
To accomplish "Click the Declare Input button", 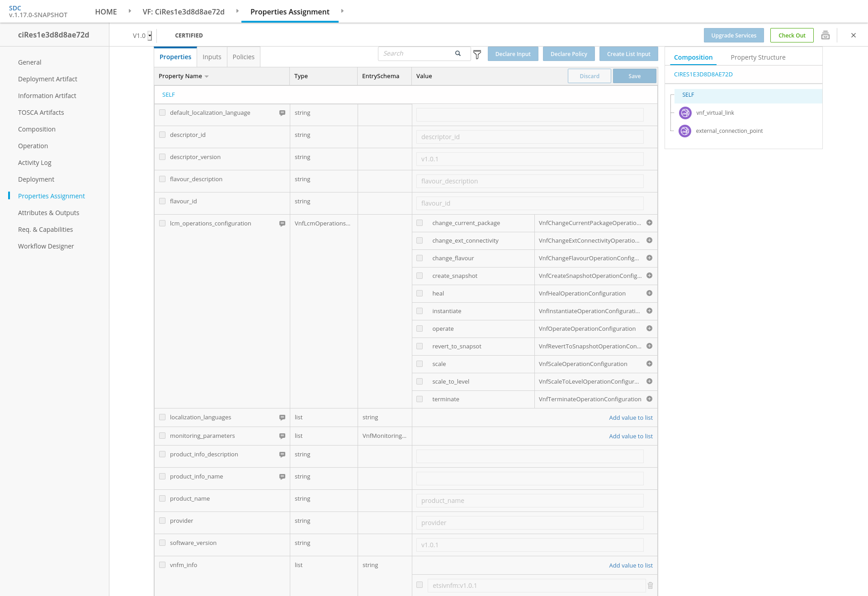I will click(x=513, y=54).
